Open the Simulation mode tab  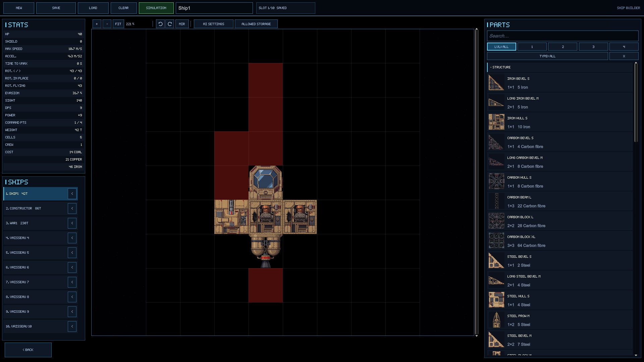pos(156,8)
